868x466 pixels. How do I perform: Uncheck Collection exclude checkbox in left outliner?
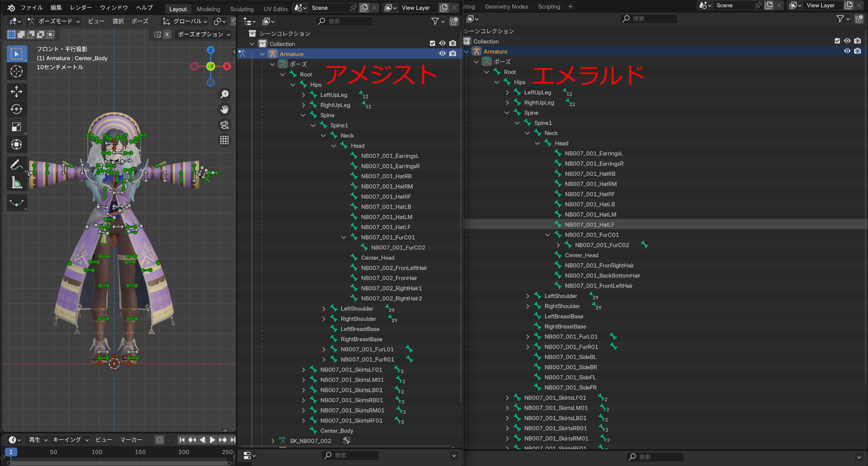point(432,43)
